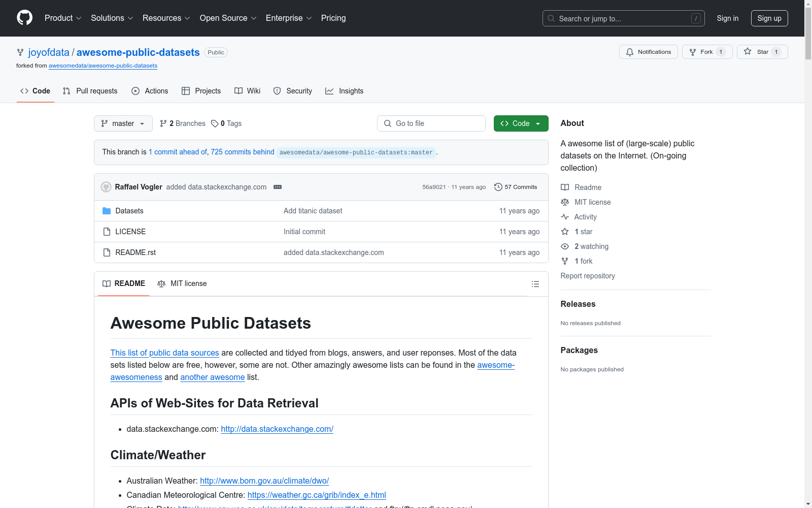Image resolution: width=812 pixels, height=508 pixels.
Task: Click the awesomedata:master branch code label
Action: tap(356, 152)
